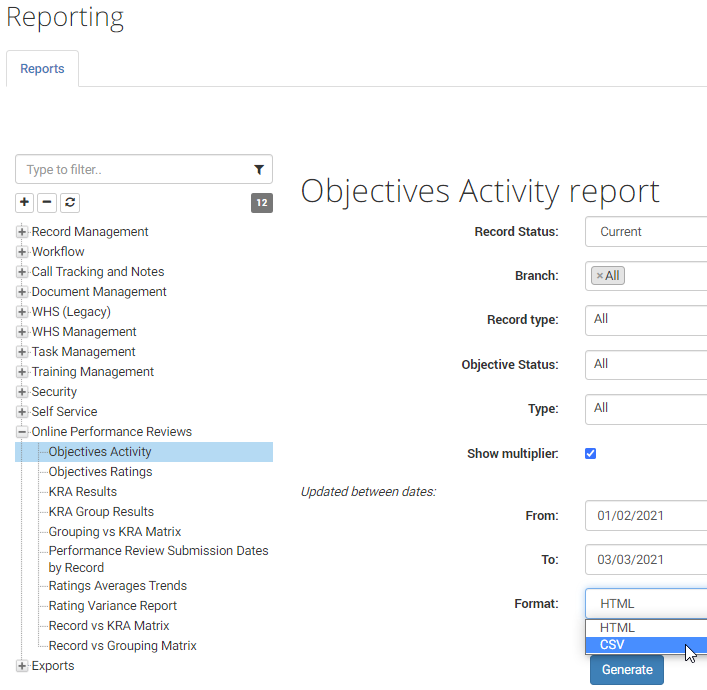Click the Format select box showing HTML
Screen dimensions: 707x690
[x=646, y=603]
